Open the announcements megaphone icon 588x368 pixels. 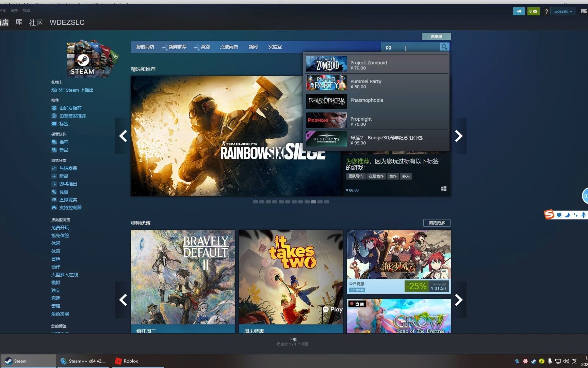[519, 11]
